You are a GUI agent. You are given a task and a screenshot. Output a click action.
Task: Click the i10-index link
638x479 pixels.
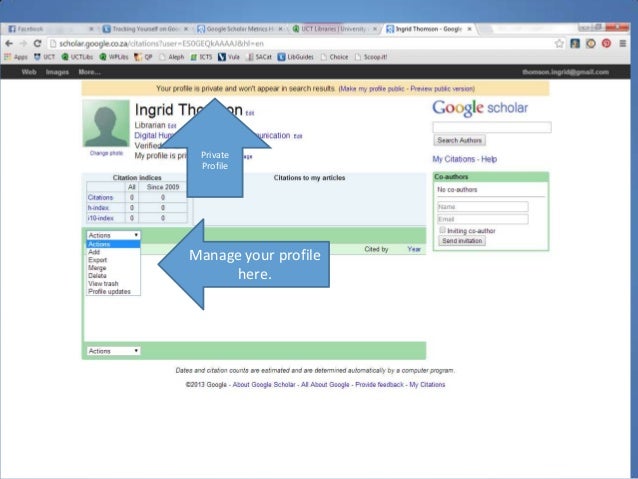101,218
